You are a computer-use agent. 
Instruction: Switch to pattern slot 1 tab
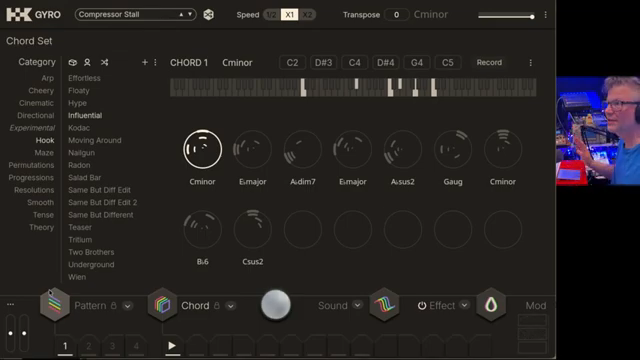65,346
